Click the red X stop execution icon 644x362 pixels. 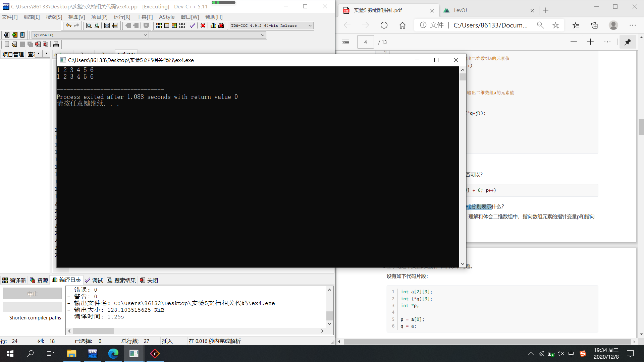(203, 25)
